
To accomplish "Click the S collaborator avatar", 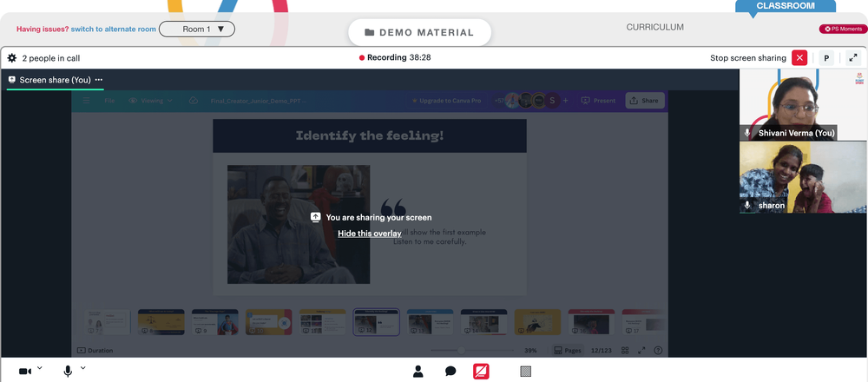I will (552, 101).
